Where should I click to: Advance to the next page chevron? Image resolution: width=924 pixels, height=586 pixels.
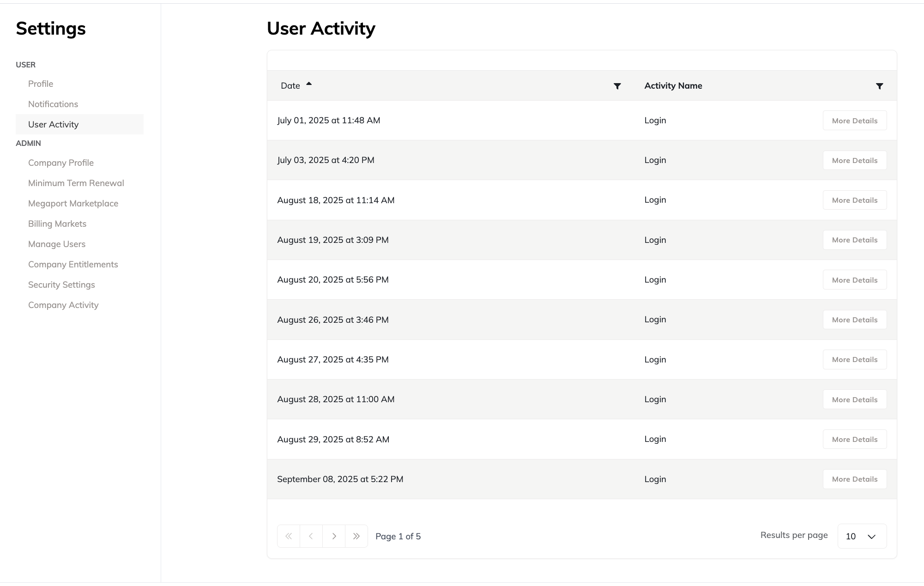coord(334,536)
